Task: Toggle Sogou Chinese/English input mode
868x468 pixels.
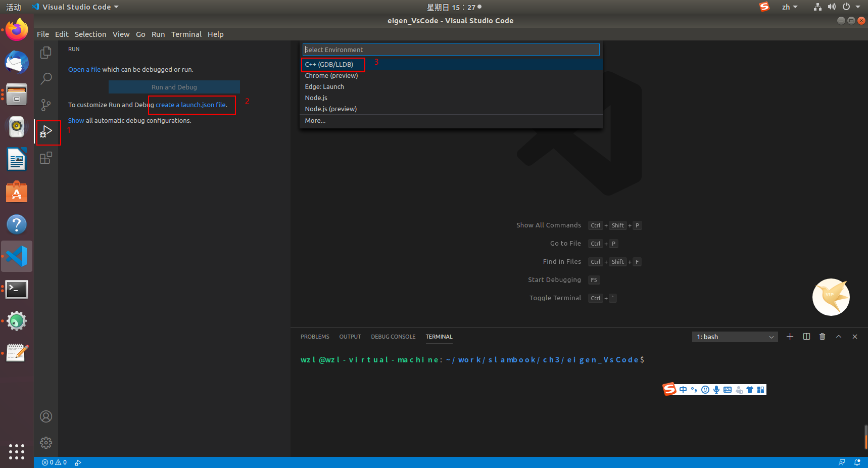Action: coord(683,390)
